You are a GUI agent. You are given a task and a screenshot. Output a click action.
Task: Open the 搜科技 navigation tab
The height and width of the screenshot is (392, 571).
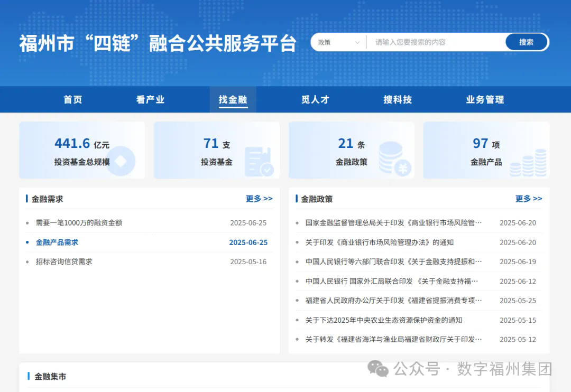click(398, 100)
